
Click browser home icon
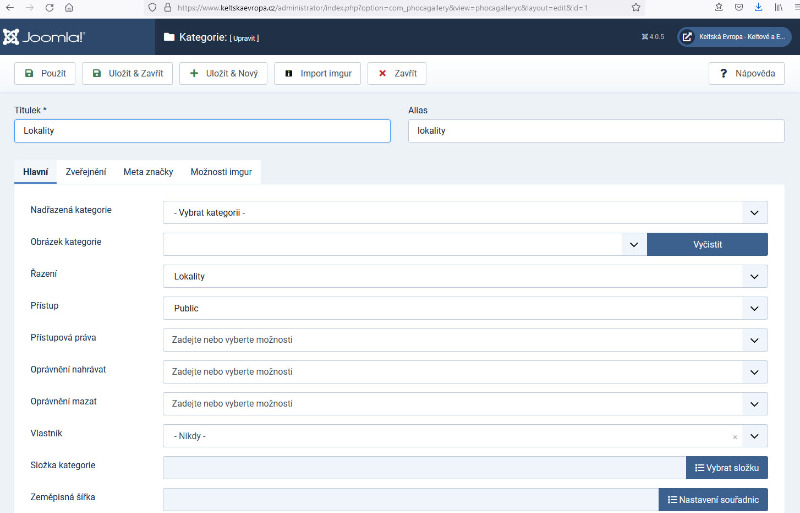68,7
